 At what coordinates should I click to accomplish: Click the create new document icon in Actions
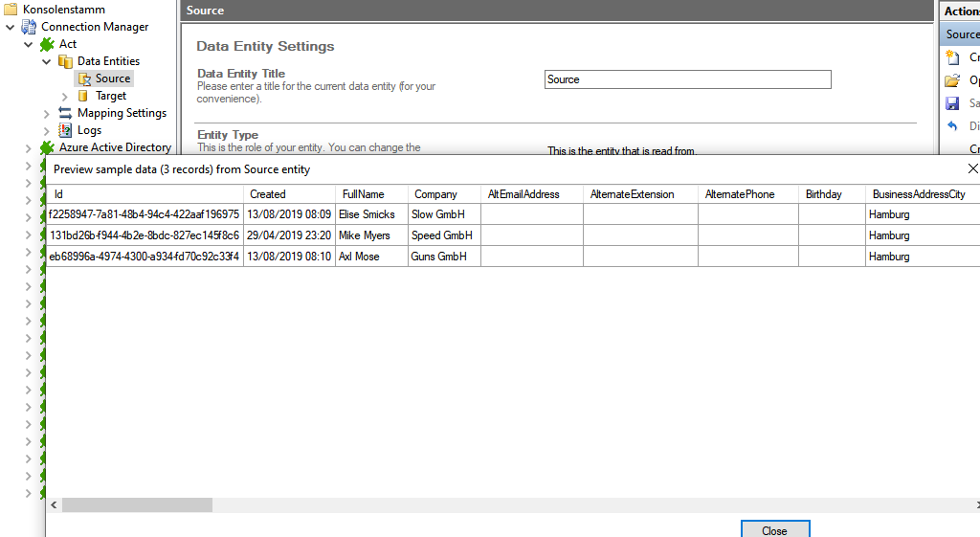point(952,57)
